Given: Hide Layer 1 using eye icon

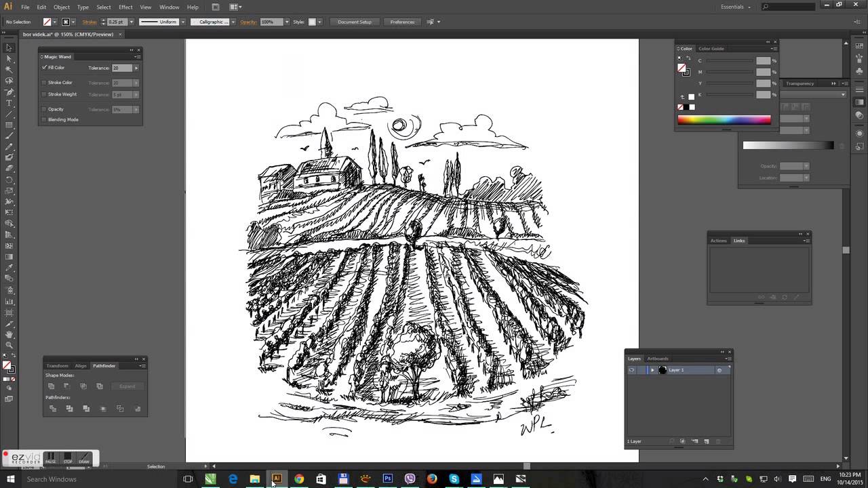Looking at the screenshot, I should pyautogui.click(x=631, y=370).
